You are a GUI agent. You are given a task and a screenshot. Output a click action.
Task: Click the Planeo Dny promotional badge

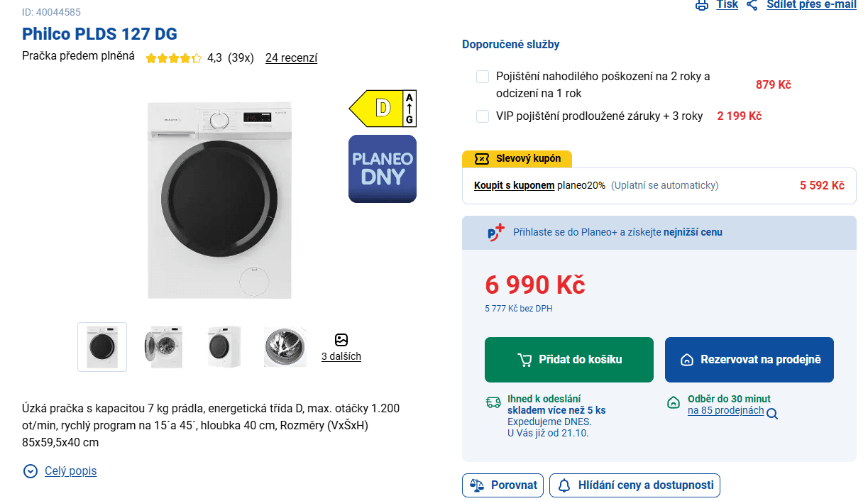pos(383,169)
